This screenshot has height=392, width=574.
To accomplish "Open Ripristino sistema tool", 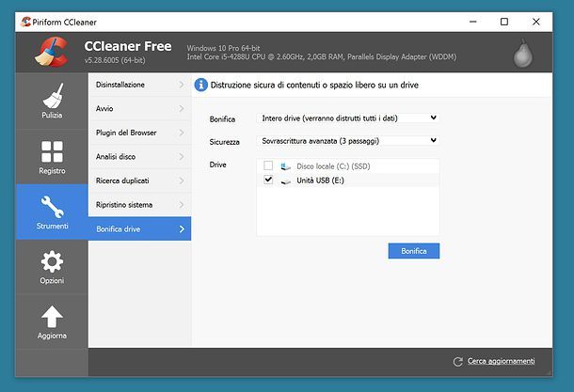I will (140, 205).
